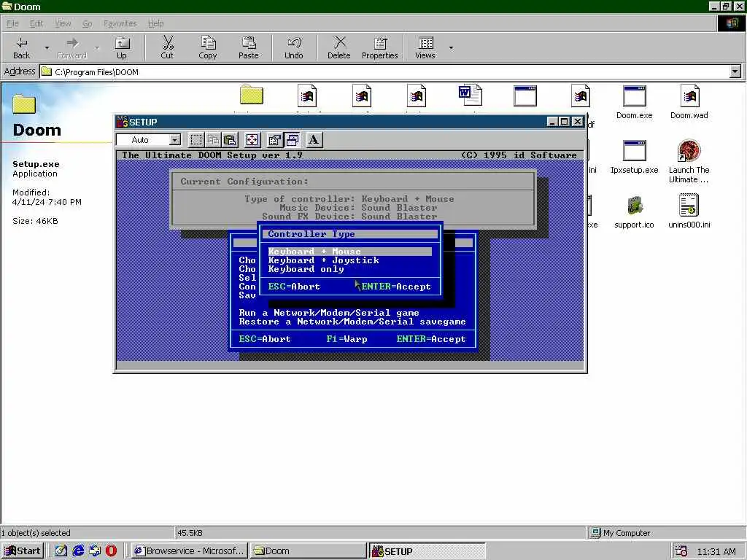The image size is (747, 560).
Task: Open the Help menu
Action: pos(156,23)
